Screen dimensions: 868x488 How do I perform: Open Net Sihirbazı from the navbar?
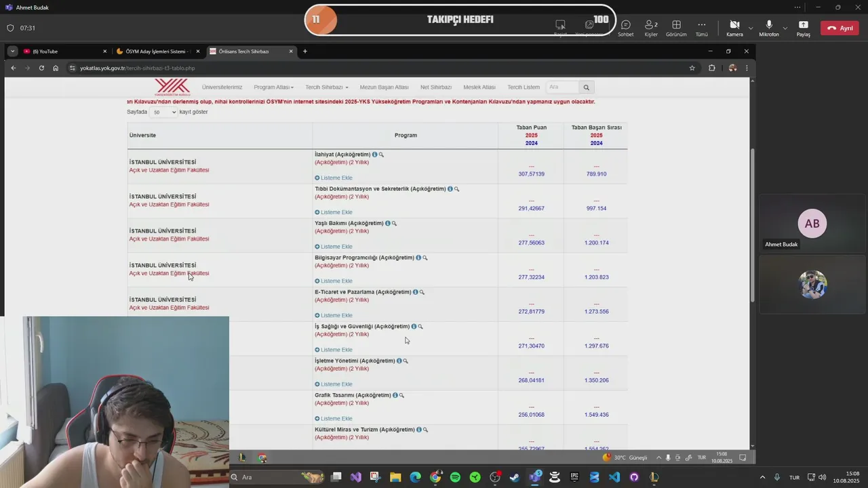[436, 87]
